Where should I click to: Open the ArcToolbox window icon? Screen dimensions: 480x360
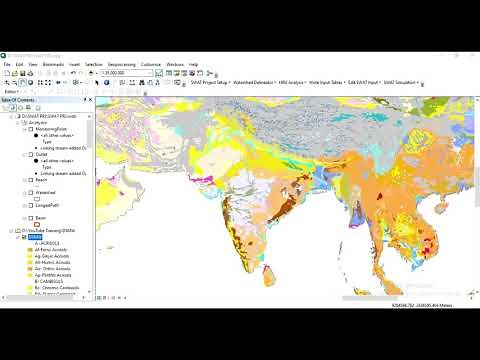click(192, 73)
